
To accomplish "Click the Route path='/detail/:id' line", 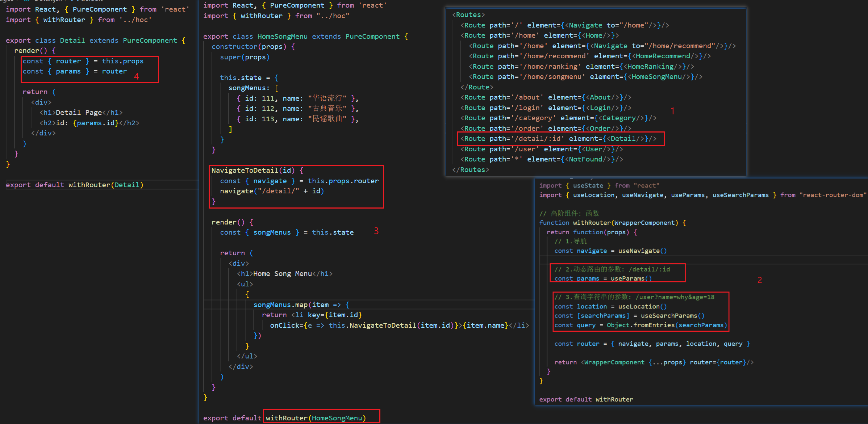I will pyautogui.click(x=558, y=139).
